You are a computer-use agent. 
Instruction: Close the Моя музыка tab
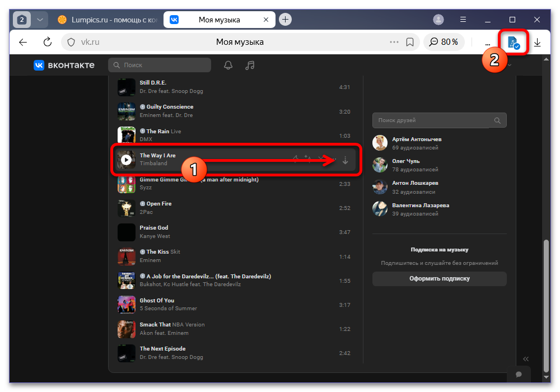265,20
